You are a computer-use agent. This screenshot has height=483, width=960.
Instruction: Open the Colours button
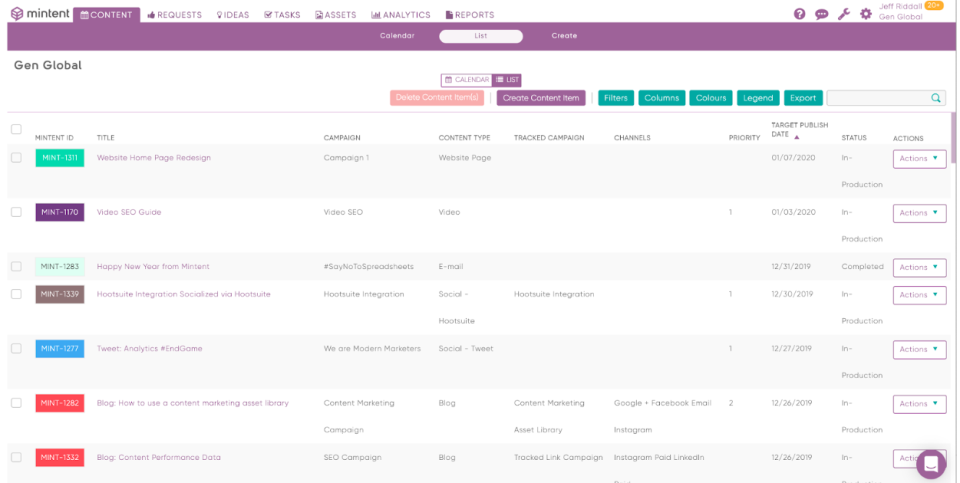tap(711, 98)
